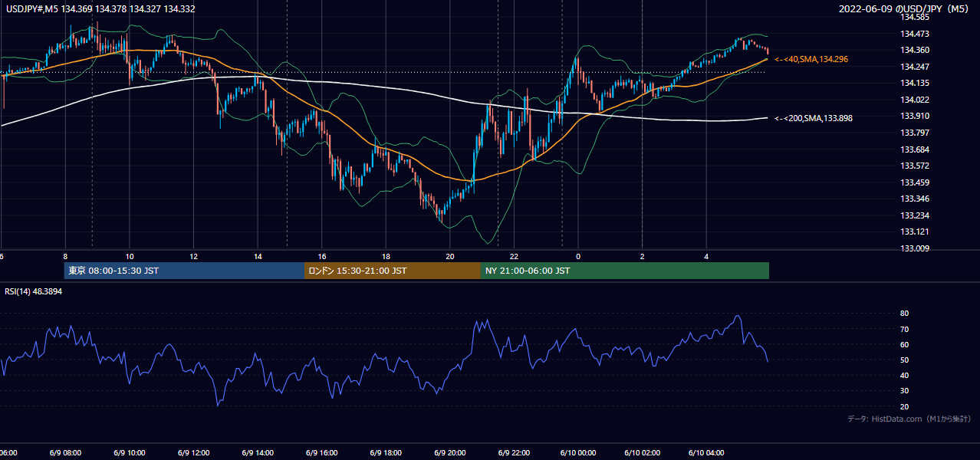Click the RSI scale value 80
The width and height of the screenshot is (980, 460).
(x=904, y=314)
